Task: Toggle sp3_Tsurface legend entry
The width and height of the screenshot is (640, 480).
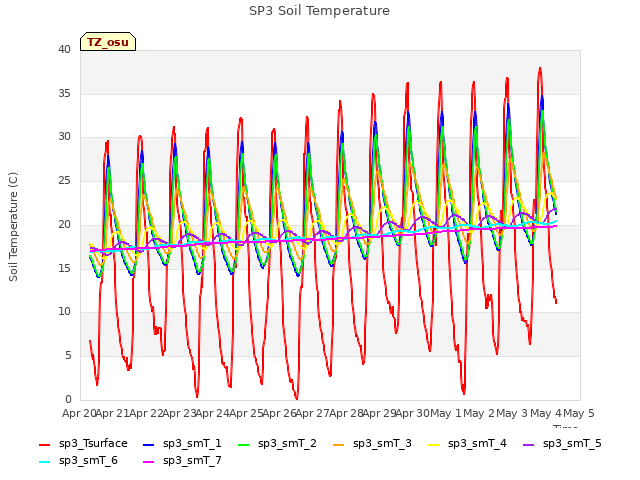Action: [83, 444]
